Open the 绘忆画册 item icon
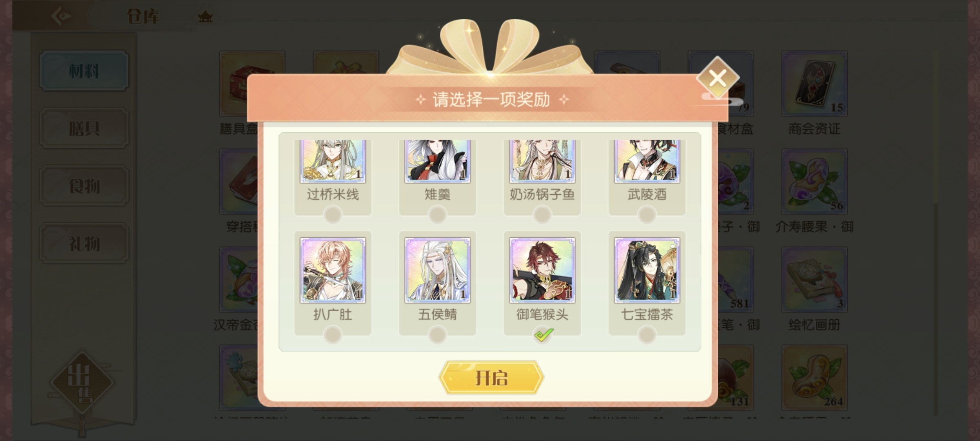Image resolution: width=980 pixels, height=441 pixels. point(814,280)
